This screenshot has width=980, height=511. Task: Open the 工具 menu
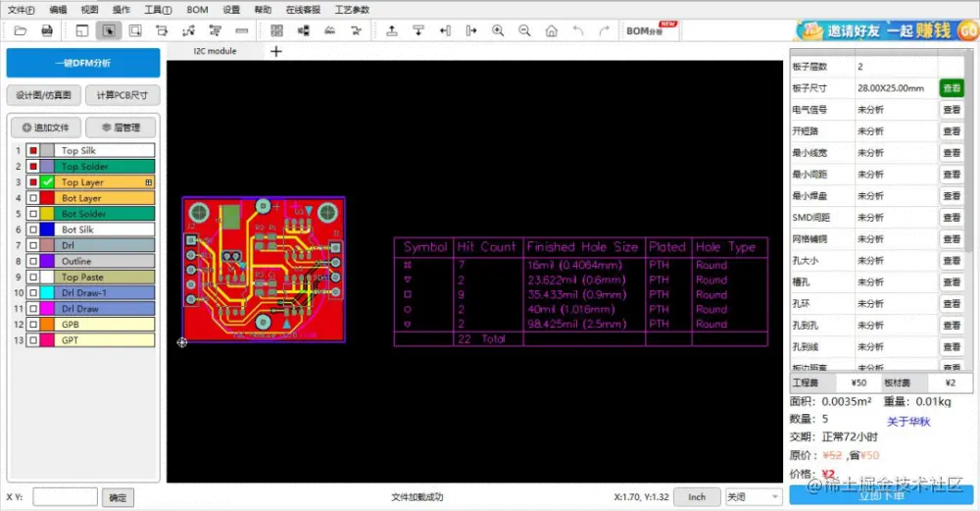158,10
